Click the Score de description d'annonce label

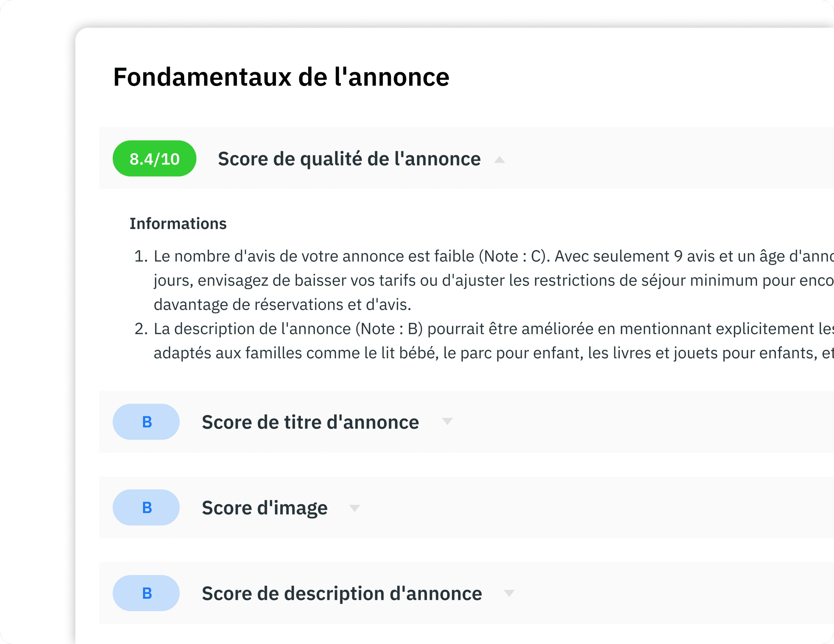(x=342, y=594)
